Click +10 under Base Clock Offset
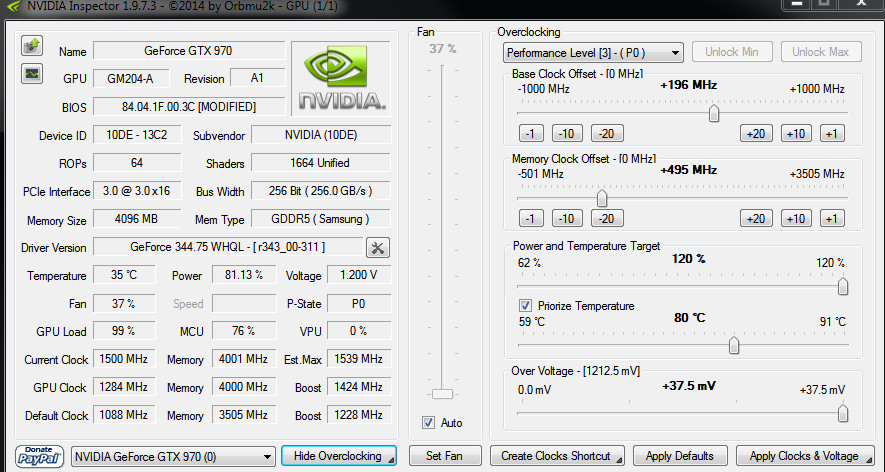885x472 pixels. click(796, 133)
